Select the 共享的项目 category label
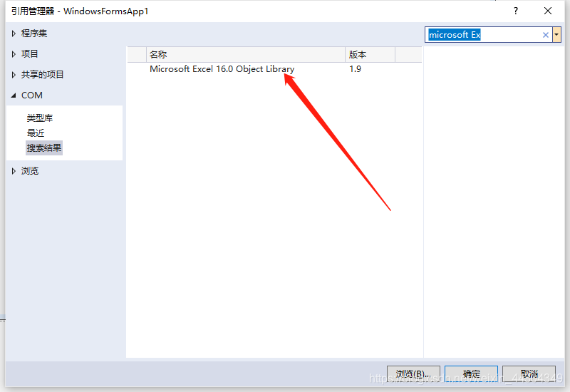The image size is (570, 392). click(43, 75)
